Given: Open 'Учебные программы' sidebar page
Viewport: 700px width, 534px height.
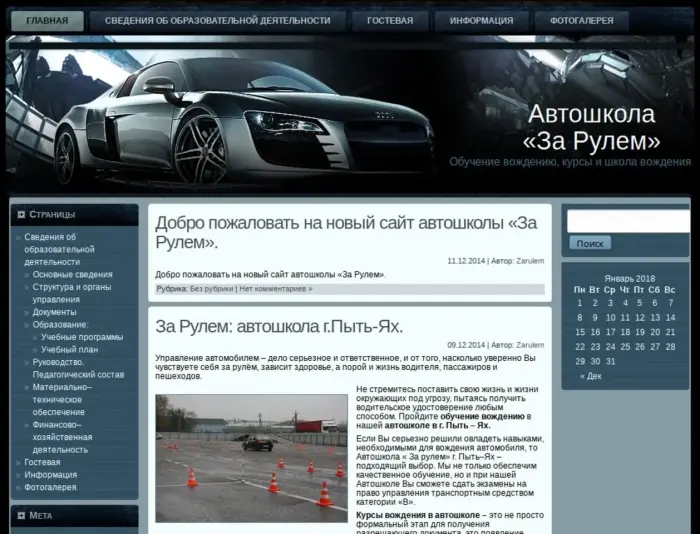Looking at the screenshot, I should coord(82,337).
